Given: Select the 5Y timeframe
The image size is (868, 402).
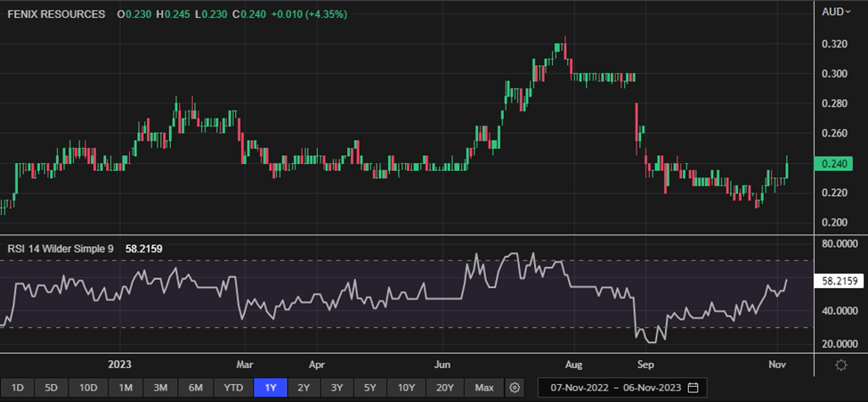Looking at the screenshot, I should click(370, 387).
